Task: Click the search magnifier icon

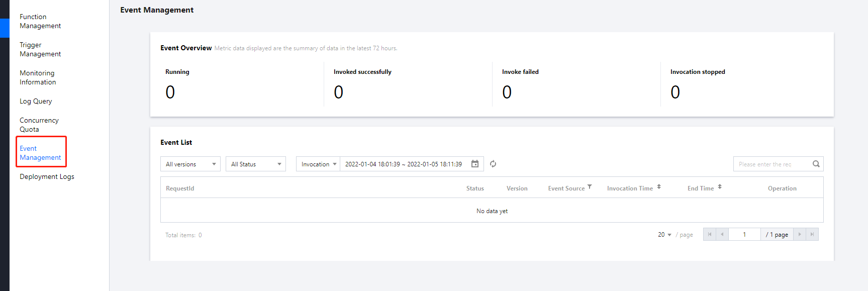Action: 816,164
